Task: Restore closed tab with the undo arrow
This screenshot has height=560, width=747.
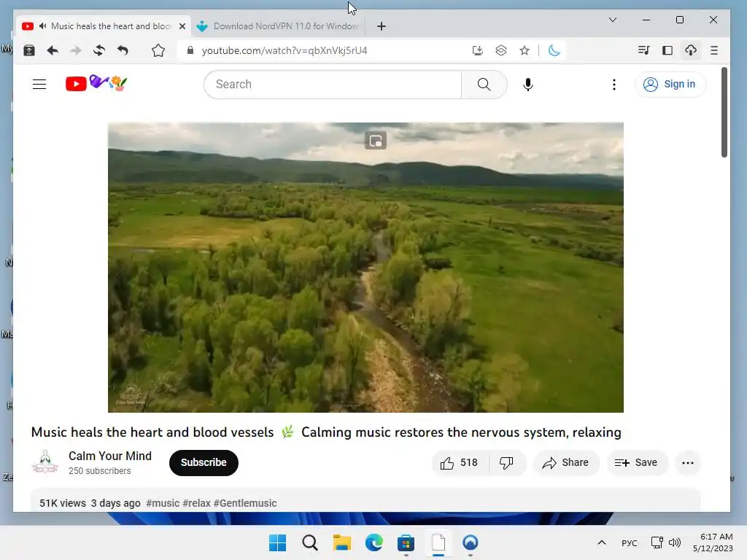Action: coord(123,50)
